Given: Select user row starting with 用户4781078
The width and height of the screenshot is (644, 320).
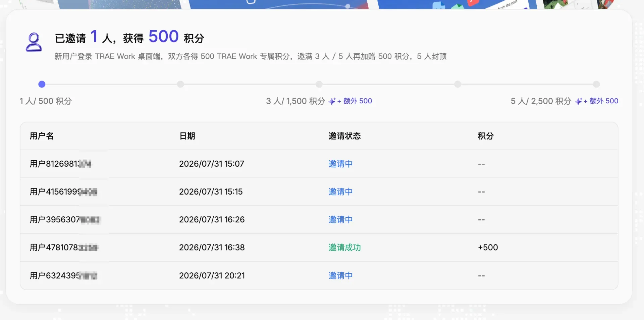Looking at the screenshot, I should coord(319,248).
